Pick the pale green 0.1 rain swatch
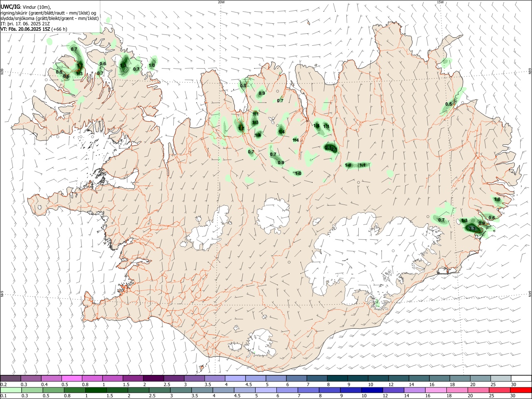This screenshot has width=532, height=399. 11,390
